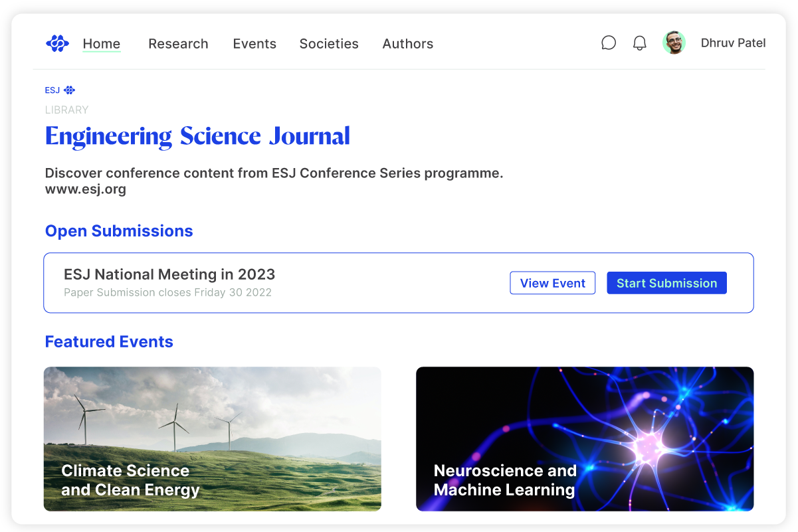Viewport: 798px width, 532px height.
Task: Click the ESJ breadcrumb text
Action: (52, 90)
